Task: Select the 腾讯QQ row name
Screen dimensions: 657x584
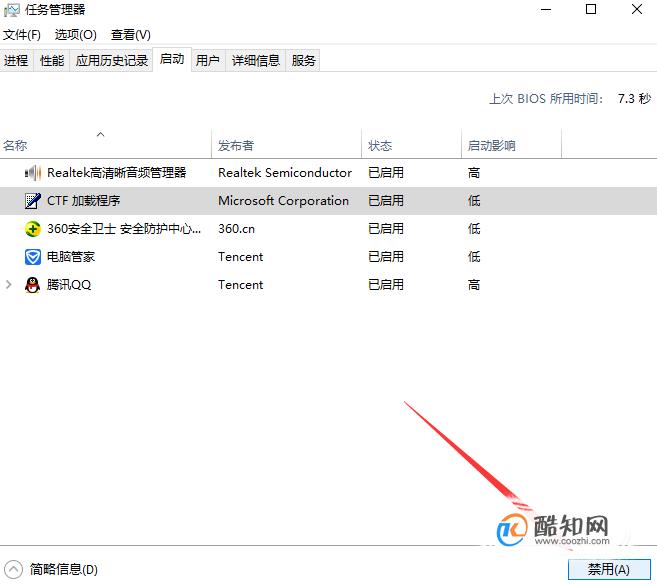Action: pos(69,285)
